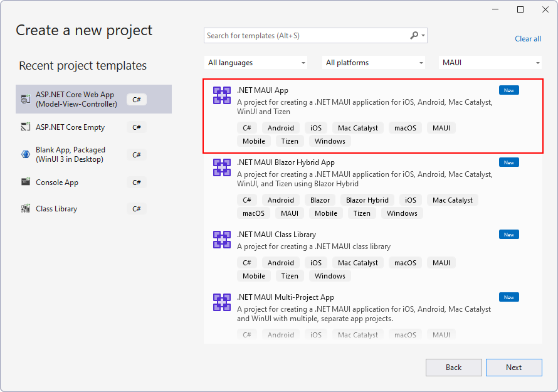
Task: Open the All platforms dropdown
Action: pos(373,63)
